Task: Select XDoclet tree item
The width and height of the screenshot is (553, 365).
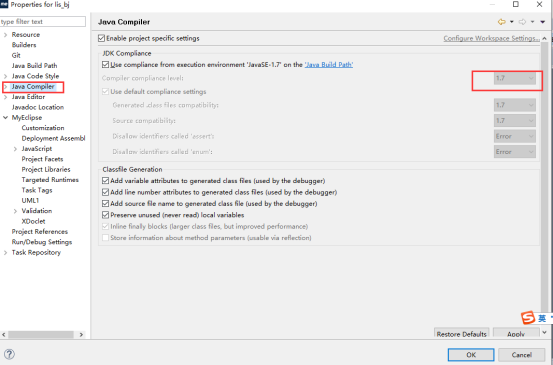Action: (33, 221)
